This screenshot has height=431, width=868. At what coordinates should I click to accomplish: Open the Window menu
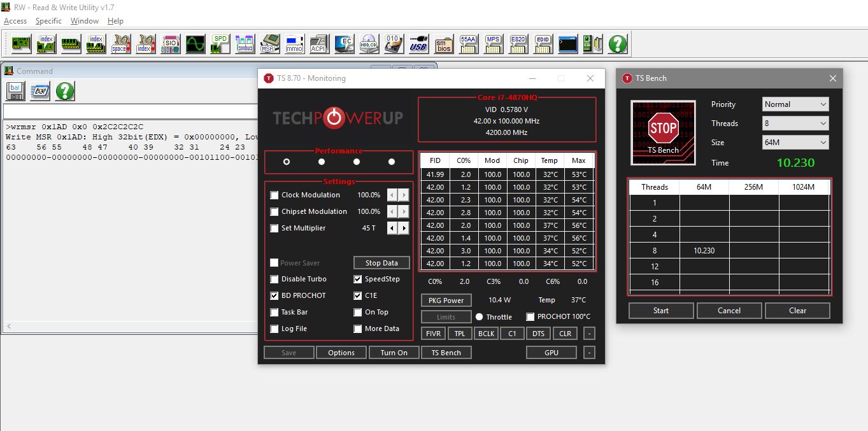coord(85,21)
